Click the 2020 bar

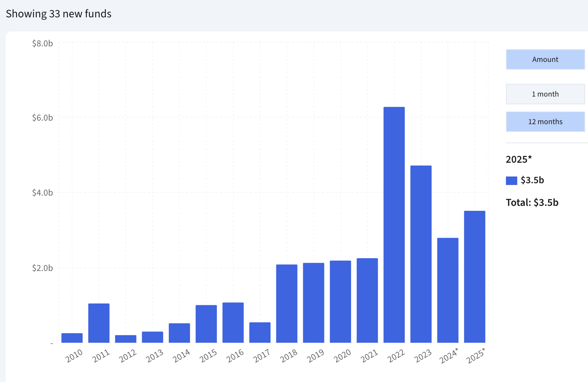click(340, 301)
